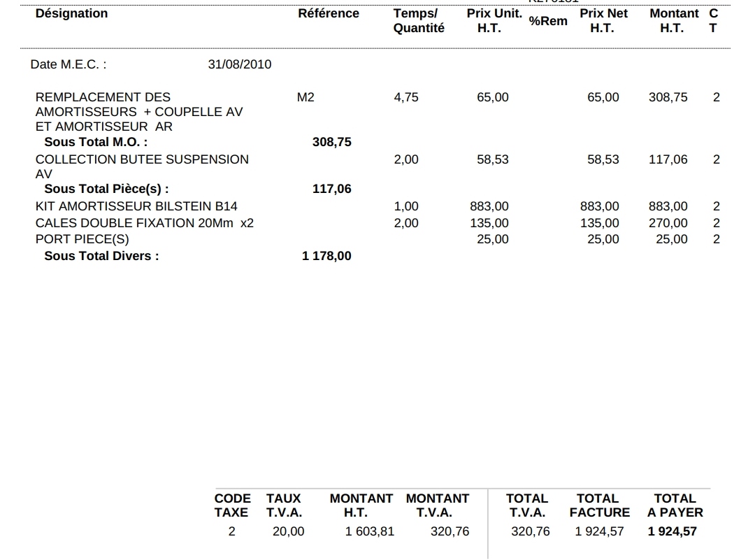Viewport: 755px width, 560px height.
Task: Select Prix Unit. "25,00" on the PORT PIECE(S) row
Action: click(x=493, y=239)
